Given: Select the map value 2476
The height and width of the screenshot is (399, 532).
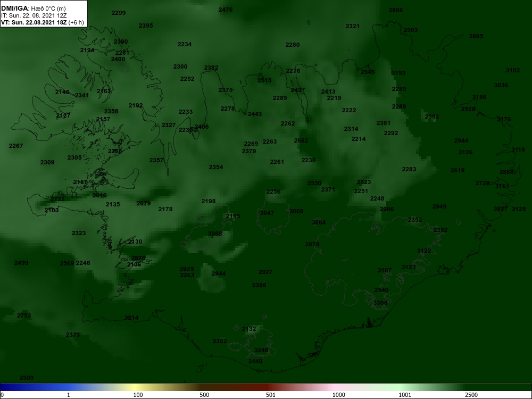Looking at the screenshot, I should (226, 10).
